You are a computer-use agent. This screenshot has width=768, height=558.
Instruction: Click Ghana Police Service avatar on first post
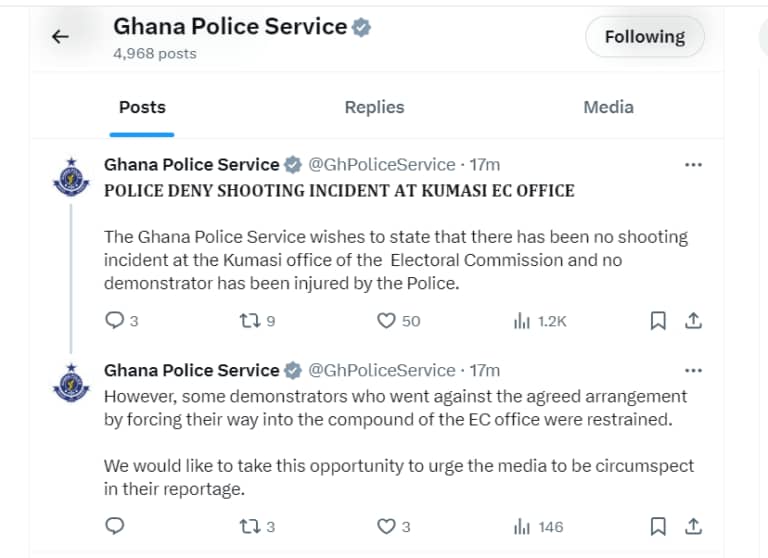click(70, 178)
